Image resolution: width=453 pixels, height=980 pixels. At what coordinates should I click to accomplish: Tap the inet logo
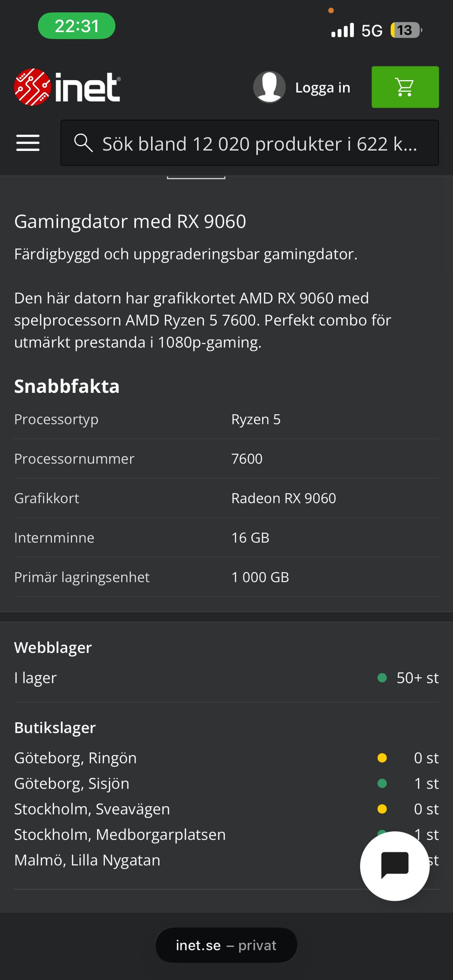tap(67, 87)
